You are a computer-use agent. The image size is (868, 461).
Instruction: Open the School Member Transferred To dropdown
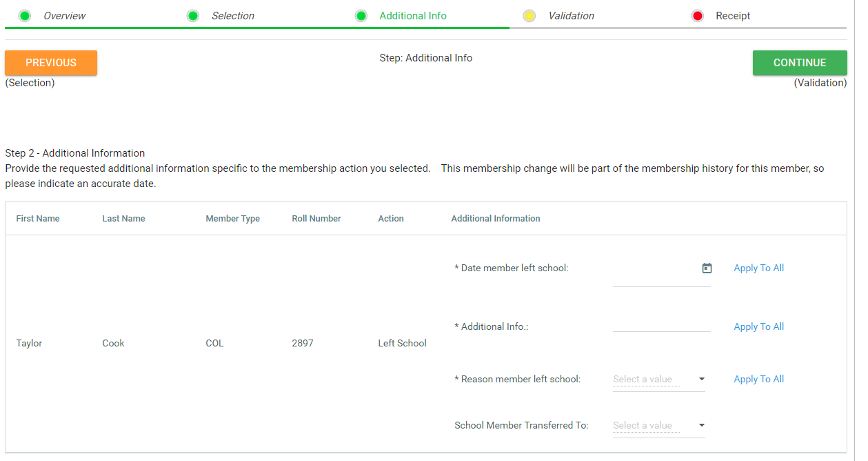pos(658,426)
